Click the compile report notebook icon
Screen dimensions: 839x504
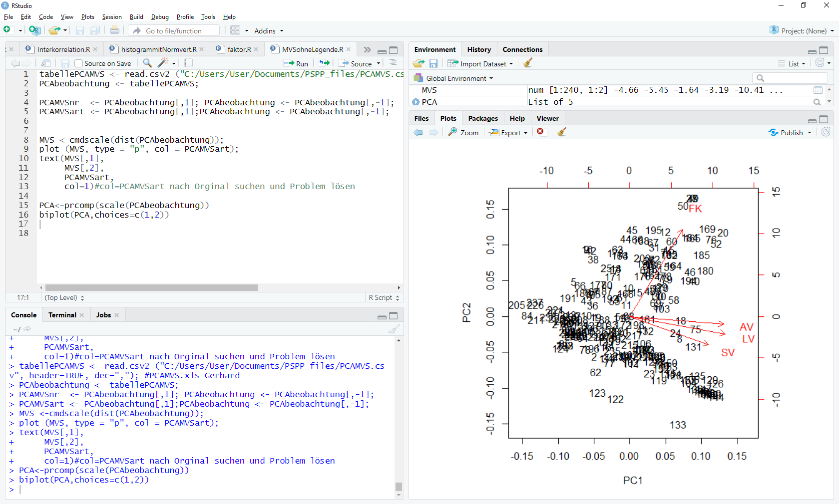(188, 63)
